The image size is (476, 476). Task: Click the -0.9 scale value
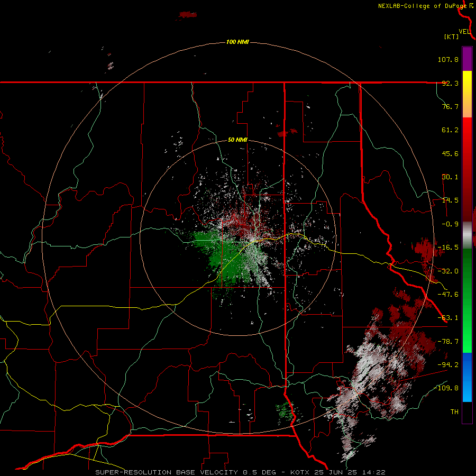(x=450, y=224)
